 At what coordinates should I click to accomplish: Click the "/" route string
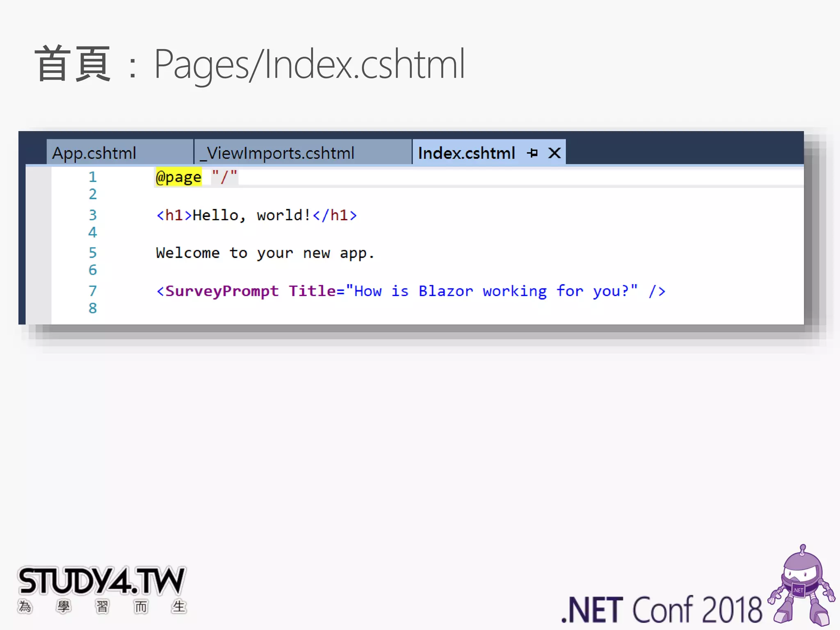click(x=224, y=177)
